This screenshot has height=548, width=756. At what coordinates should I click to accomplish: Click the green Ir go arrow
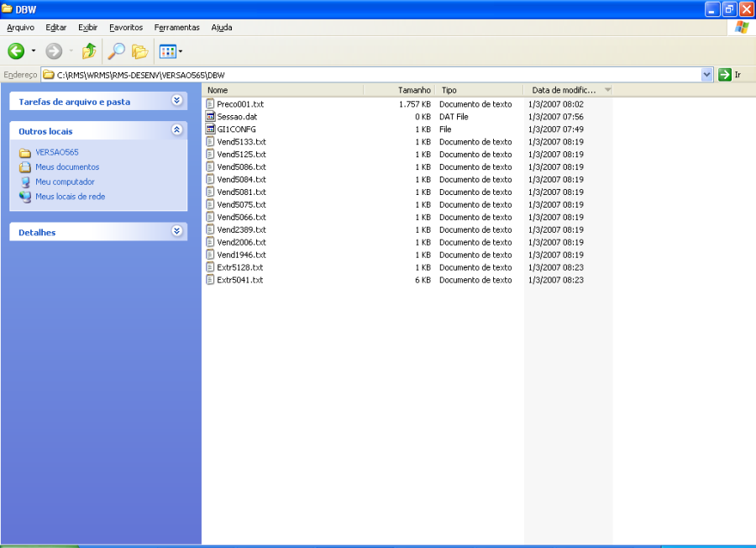(725, 75)
